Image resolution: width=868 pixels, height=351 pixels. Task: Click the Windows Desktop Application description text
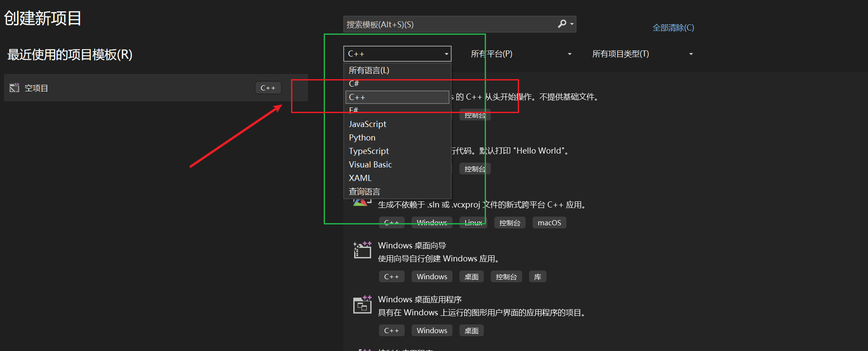click(482, 313)
